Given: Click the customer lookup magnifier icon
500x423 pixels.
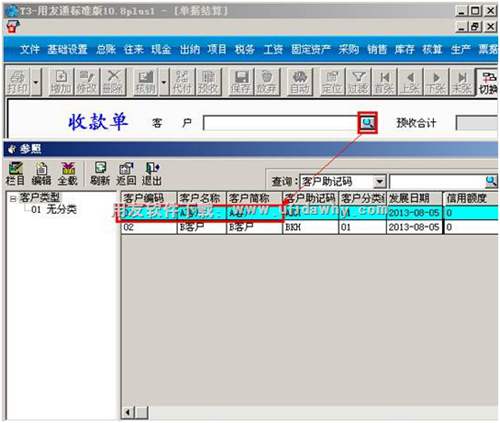Looking at the screenshot, I should click(368, 123).
